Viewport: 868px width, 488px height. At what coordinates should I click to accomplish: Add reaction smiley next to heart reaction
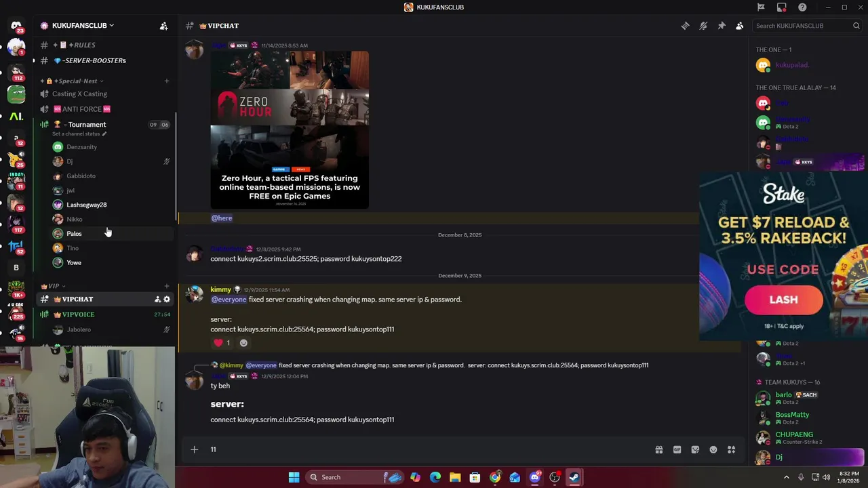[x=243, y=343]
